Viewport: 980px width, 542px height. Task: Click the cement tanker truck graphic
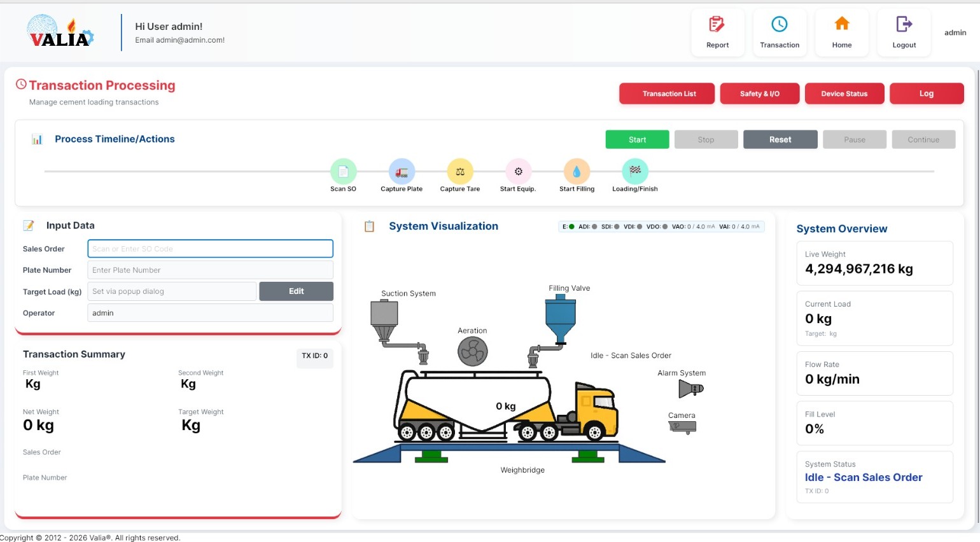coord(506,406)
